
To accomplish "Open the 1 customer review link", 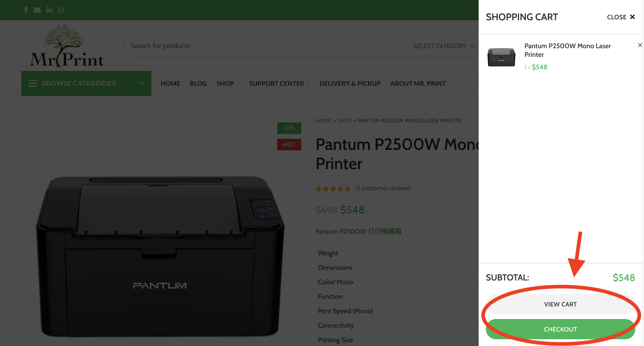I will pos(383,188).
